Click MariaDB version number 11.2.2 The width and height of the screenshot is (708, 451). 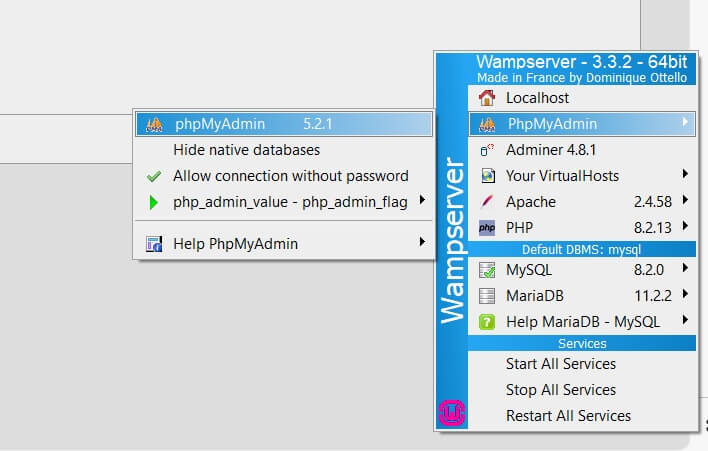coord(653,296)
